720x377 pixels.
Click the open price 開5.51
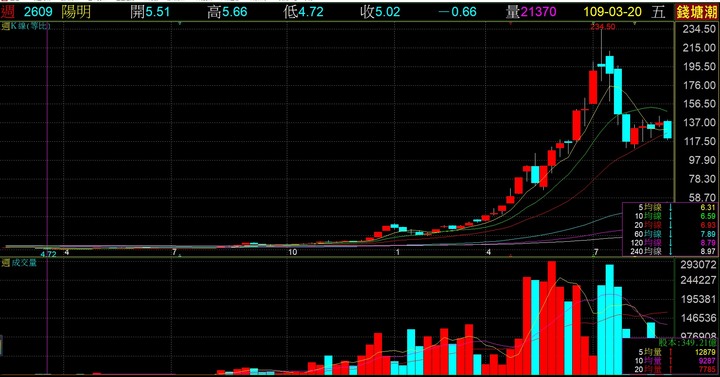150,12
